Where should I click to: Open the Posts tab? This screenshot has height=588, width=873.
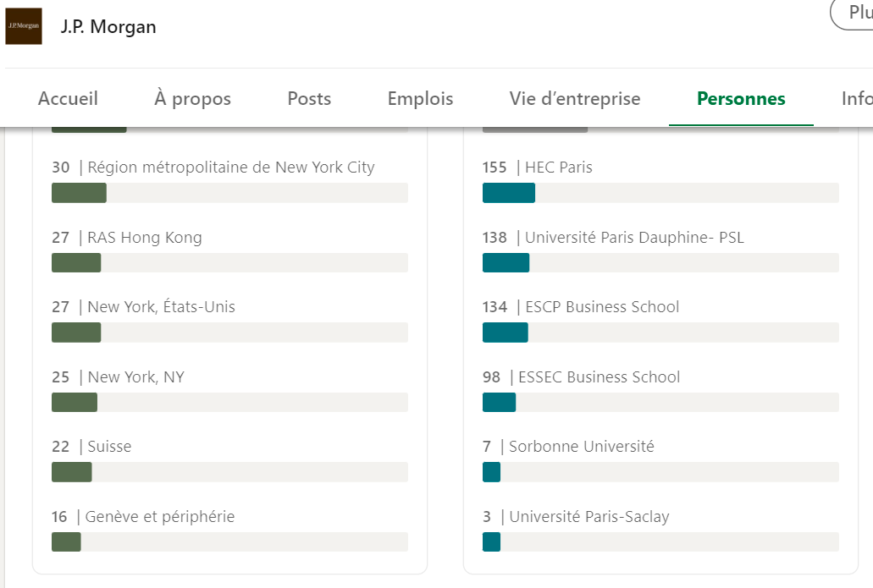[x=309, y=98]
